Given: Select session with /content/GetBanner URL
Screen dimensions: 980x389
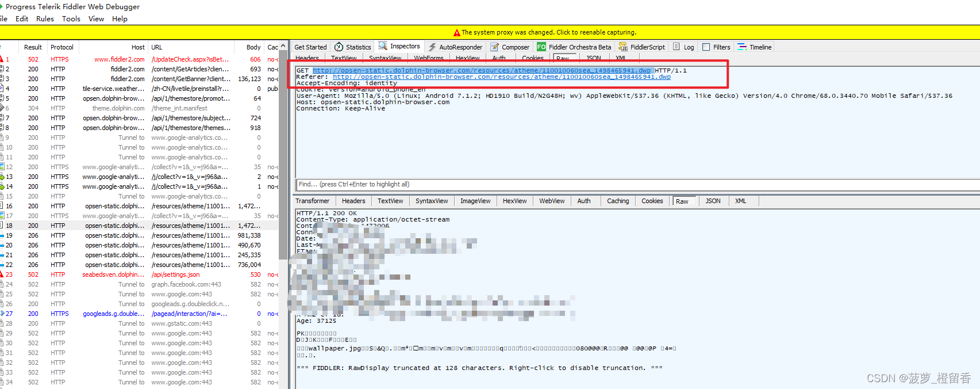Looking at the screenshot, I should coord(139,79).
